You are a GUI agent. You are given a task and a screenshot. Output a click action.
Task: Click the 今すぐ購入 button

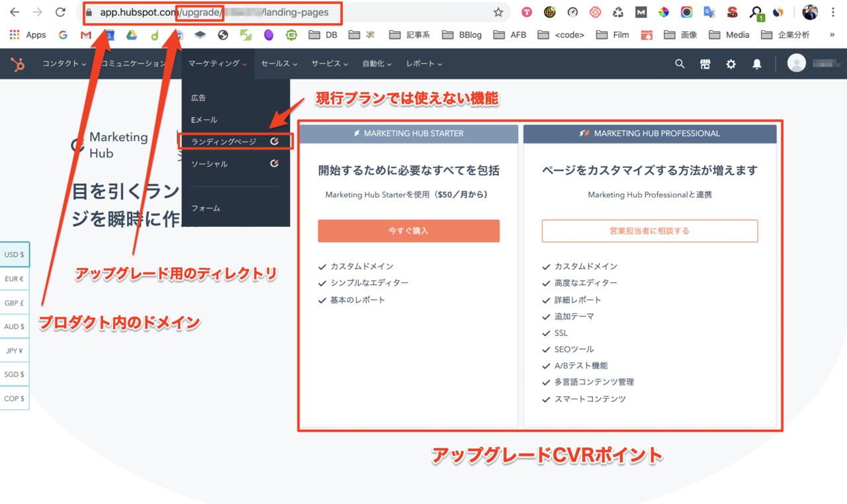click(x=408, y=231)
